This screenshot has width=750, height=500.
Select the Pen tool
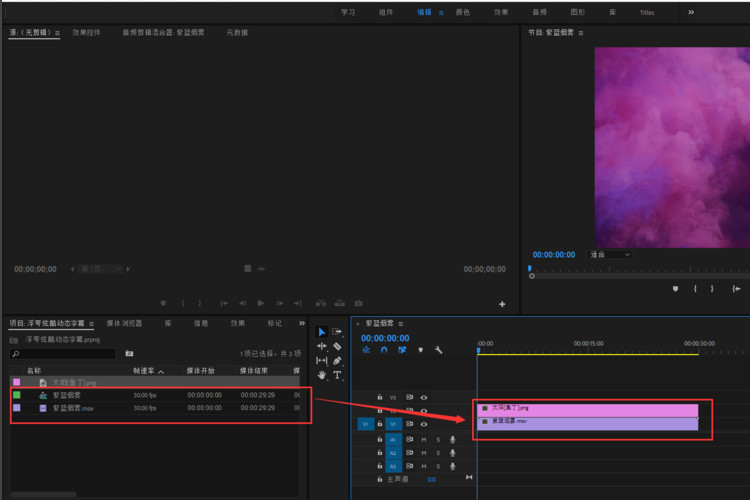pos(337,360)
